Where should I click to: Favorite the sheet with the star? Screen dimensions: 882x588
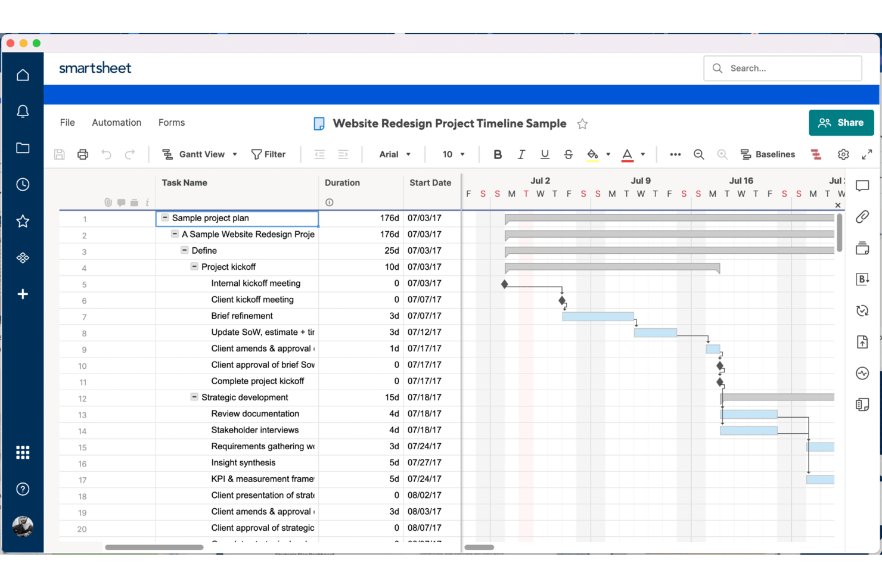(x=582, y=124)
